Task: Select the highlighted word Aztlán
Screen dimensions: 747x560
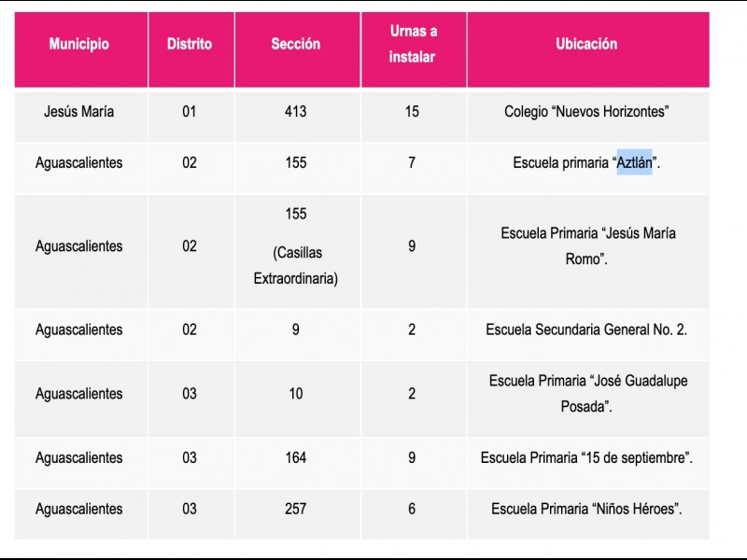Action: pos(634,163)
